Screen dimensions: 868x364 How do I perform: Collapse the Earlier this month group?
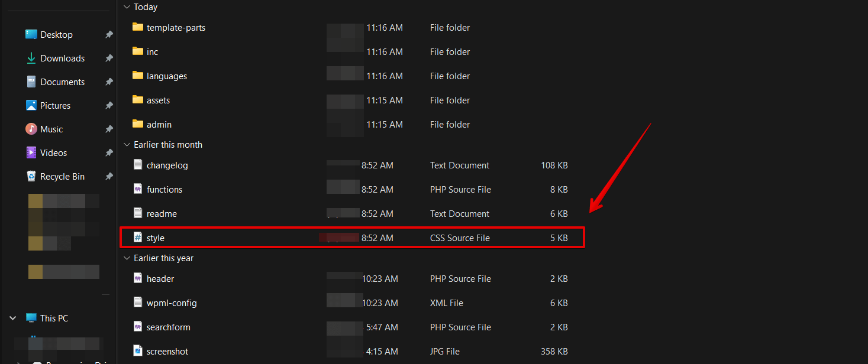tap(127, 144)
